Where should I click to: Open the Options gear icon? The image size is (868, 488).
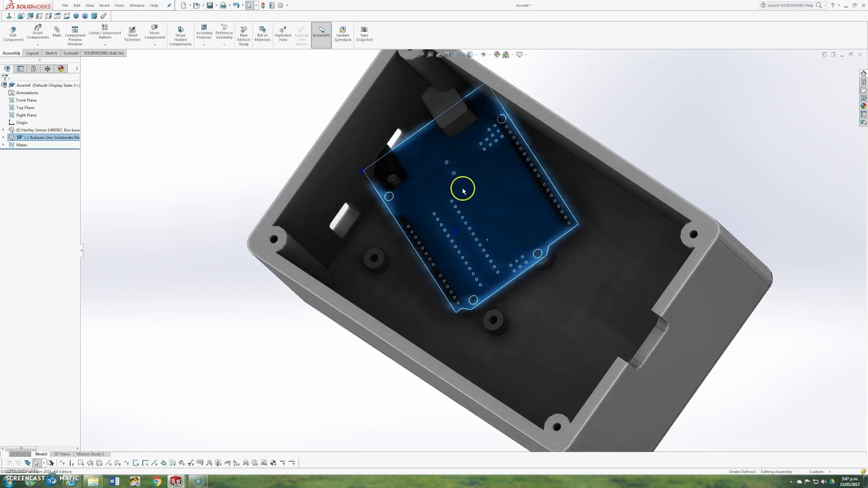click(x=280, y=5)
